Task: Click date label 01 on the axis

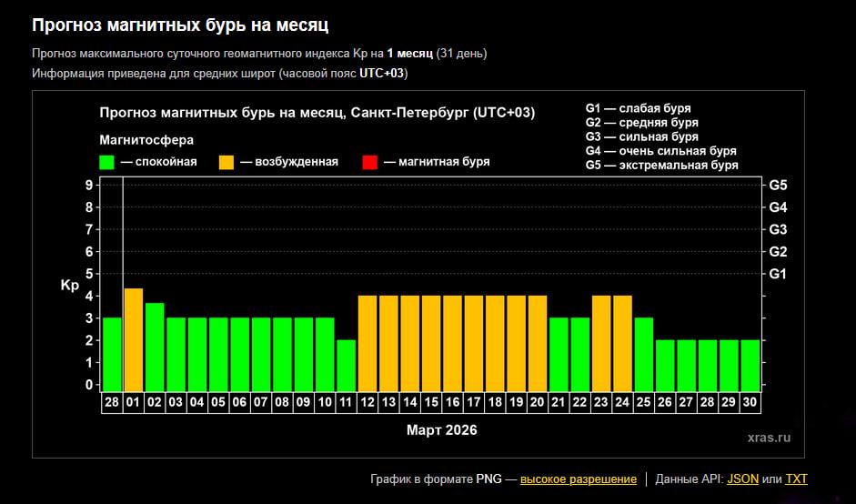Action: click(x=133, y=401)
